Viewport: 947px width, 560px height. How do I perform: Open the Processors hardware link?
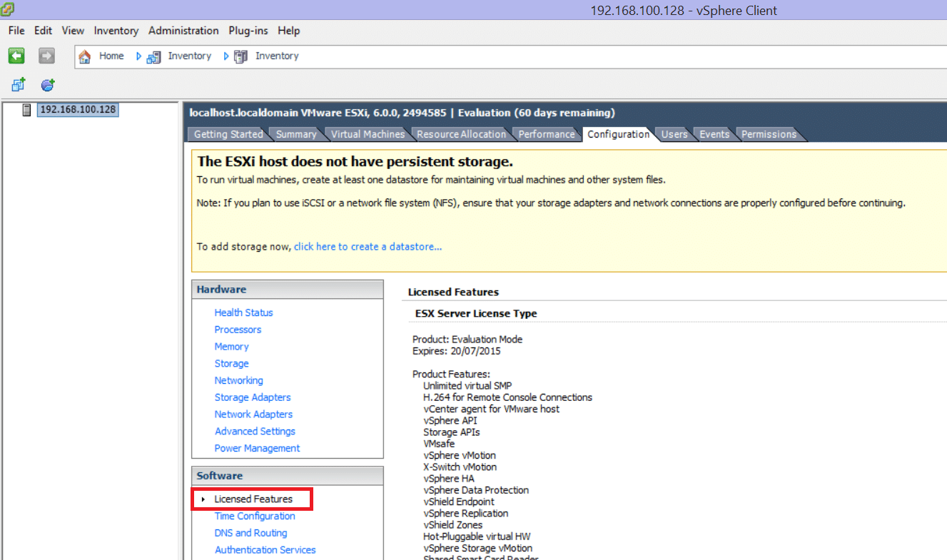click(238, 330)
